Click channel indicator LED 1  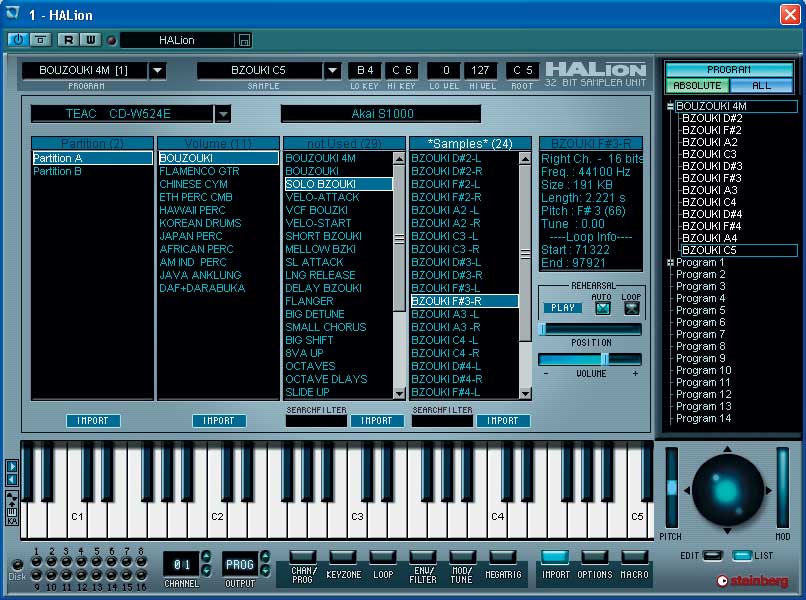(36, 561)
